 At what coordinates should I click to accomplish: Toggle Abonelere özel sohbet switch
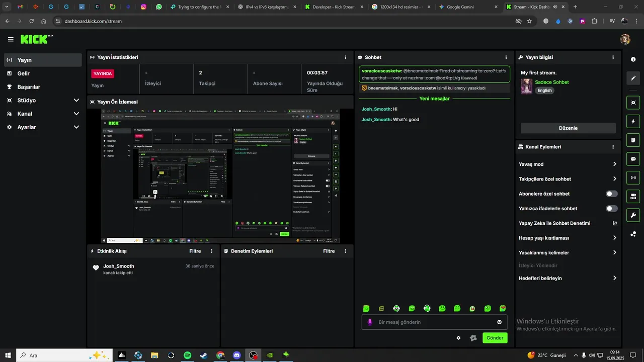[612, 194]
